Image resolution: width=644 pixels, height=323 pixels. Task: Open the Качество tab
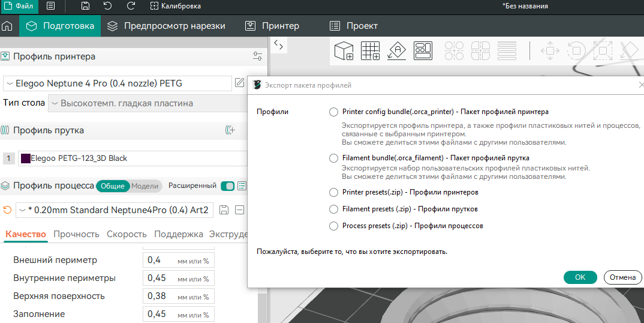pyautogui.click(x=25, y=234)
